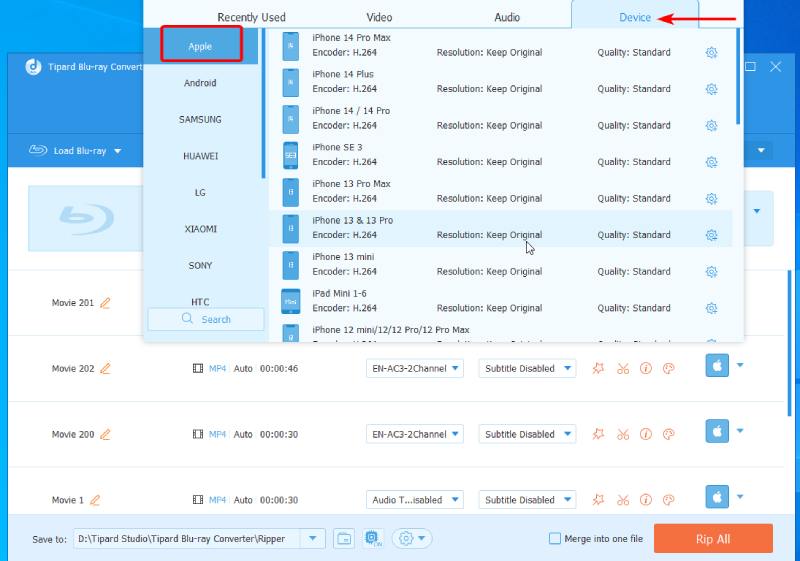Open settings gear for iPhone SE 3
The width and height of the screenshot is (800, 561).
(x=711, y=162)
